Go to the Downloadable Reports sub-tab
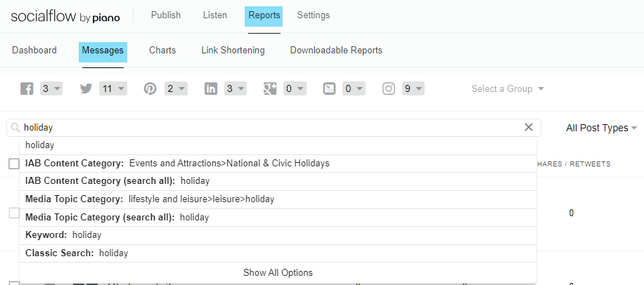 (x=336, y=51)
